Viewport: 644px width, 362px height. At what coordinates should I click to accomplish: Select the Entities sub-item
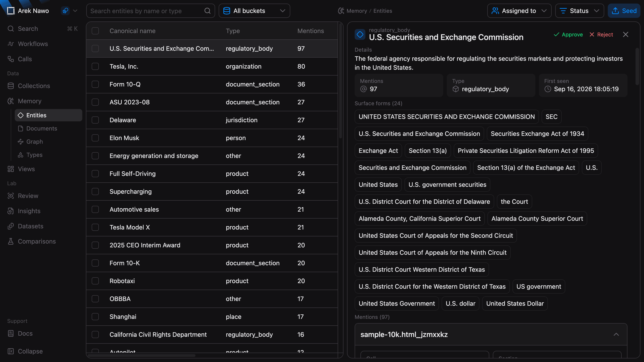[x=48, y=115]
